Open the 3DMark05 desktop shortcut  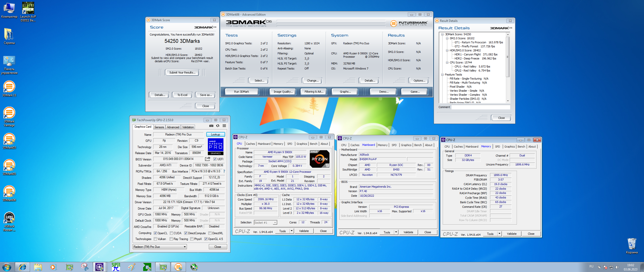click(x=9, y=167)
